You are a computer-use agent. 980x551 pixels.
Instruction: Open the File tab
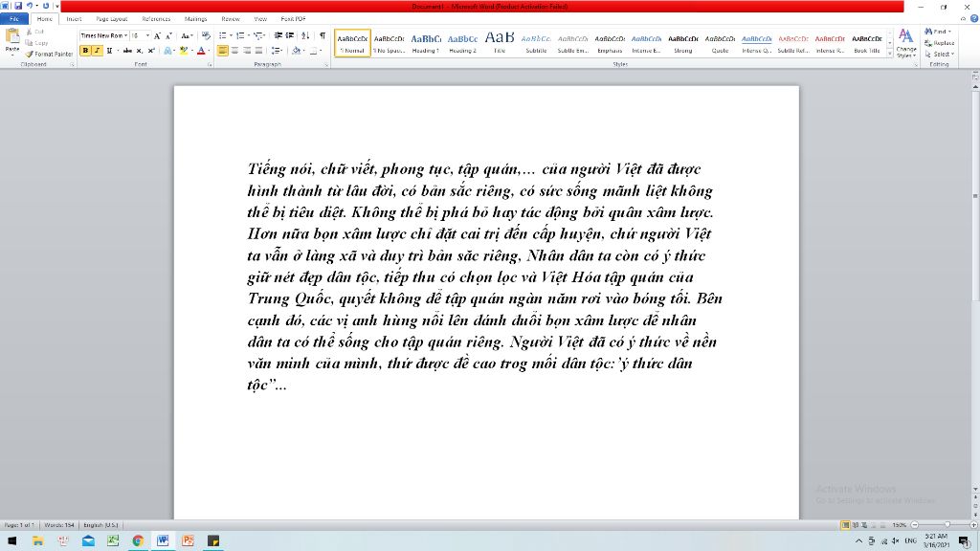point(13,19)
